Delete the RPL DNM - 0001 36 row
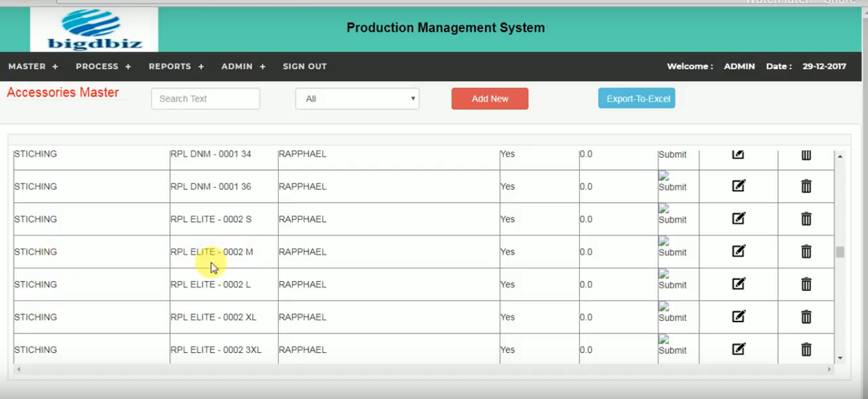 tap(806, 186)
